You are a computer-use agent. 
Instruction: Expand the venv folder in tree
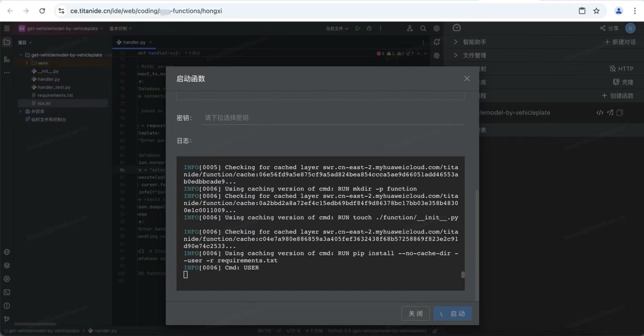click(27, 63)
